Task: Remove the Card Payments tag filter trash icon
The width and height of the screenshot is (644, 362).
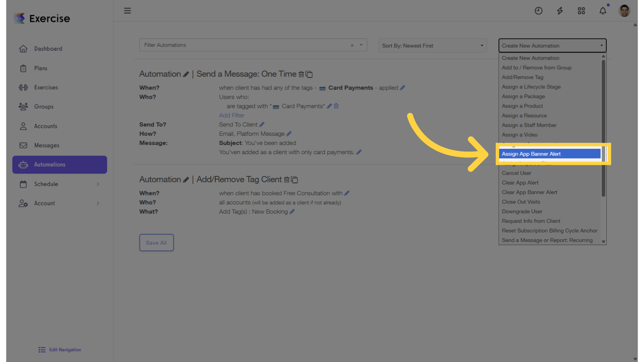Action: [336, 106]
